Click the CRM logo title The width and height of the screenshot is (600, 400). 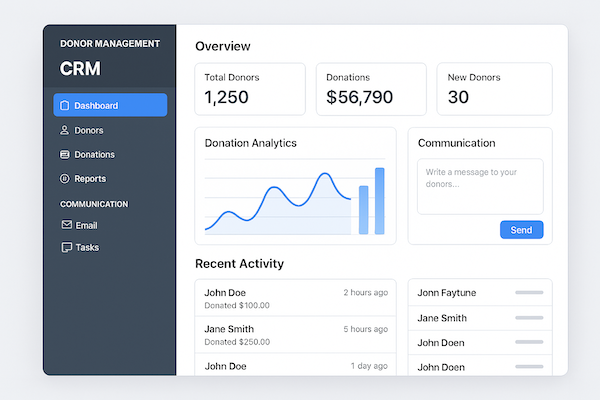coord(80,69)
